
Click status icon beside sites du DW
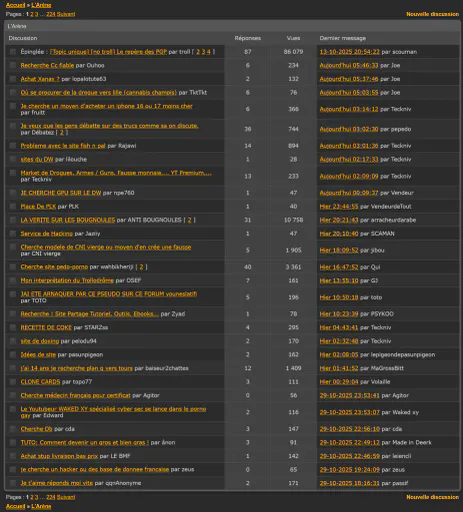(13, 159)
